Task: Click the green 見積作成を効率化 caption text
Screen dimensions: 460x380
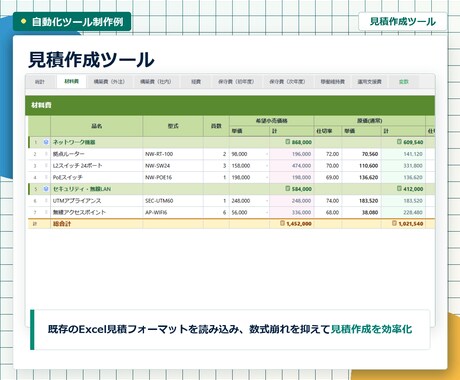Action: click(x=371, y=329)
